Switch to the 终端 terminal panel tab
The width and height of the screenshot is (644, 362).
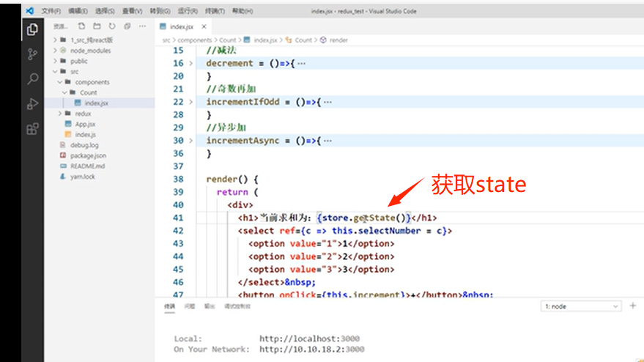click(x=170, y=306)
